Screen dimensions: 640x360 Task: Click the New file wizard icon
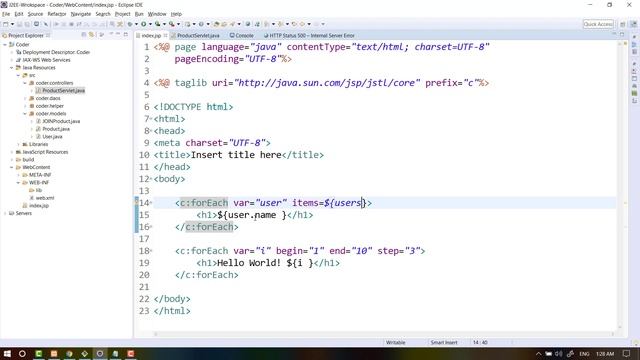[x=6, y=24]
